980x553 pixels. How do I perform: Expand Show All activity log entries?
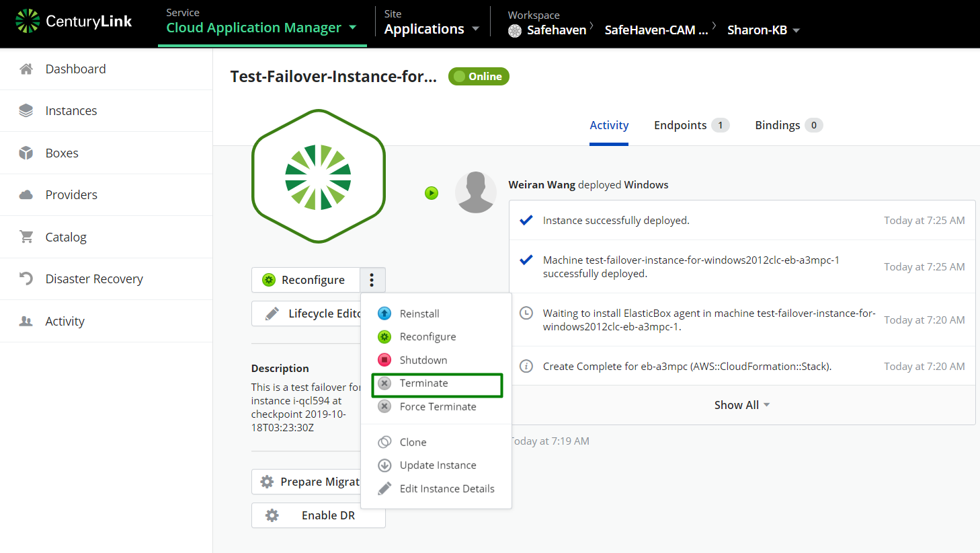pyautogui.click(x=742, y=405)
